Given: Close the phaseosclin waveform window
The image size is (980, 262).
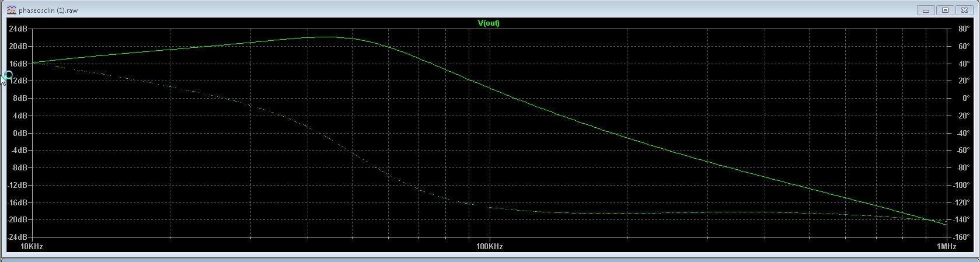Looking at the screenshot, I should 964,11.
